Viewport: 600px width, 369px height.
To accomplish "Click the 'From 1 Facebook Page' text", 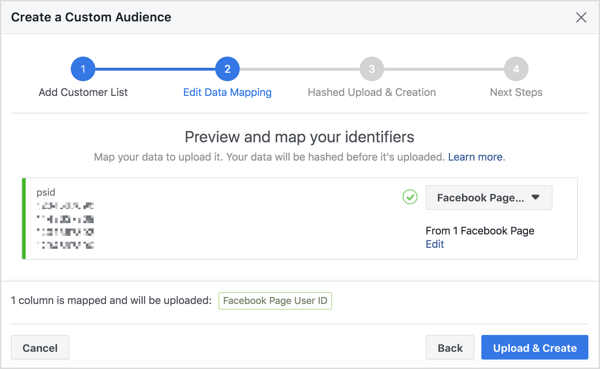I will point(480,231).
